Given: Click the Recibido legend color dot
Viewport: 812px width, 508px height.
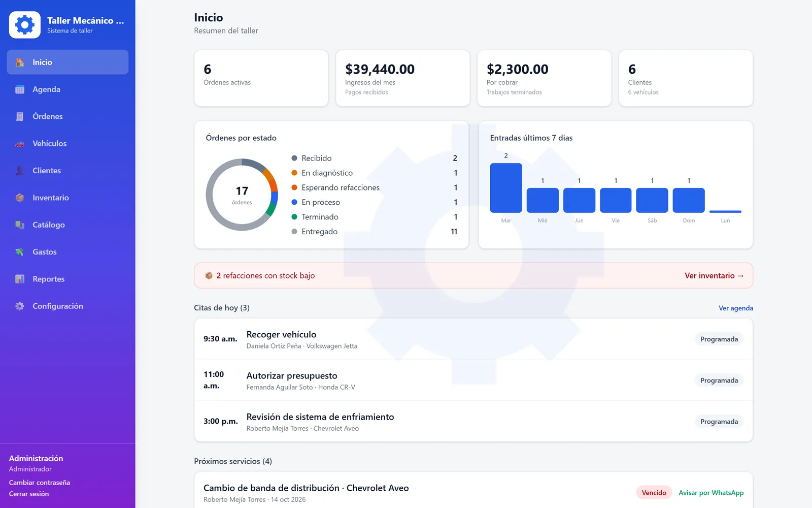Looking at the screenshot, I should 294,158.
